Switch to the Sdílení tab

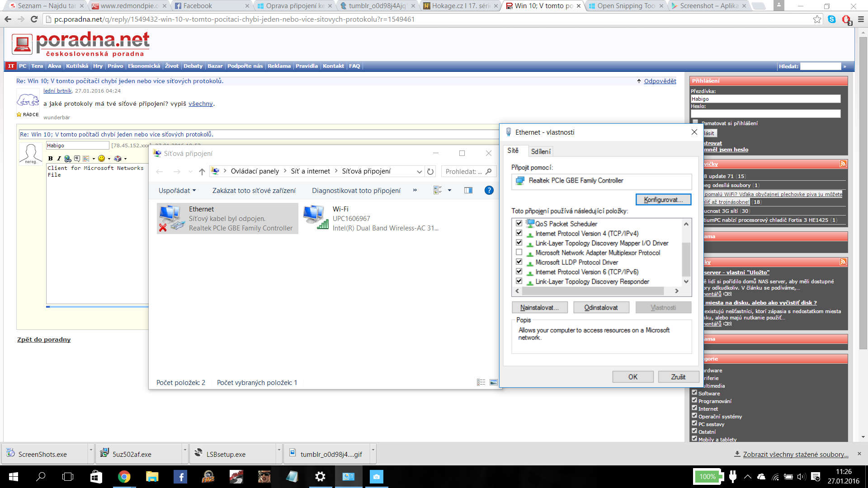click(x=541, y=151)
